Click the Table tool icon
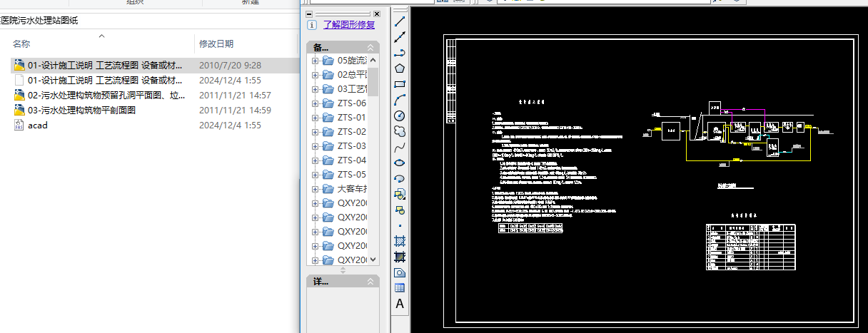This screenshot has height=333, width=868. [400, 288]
